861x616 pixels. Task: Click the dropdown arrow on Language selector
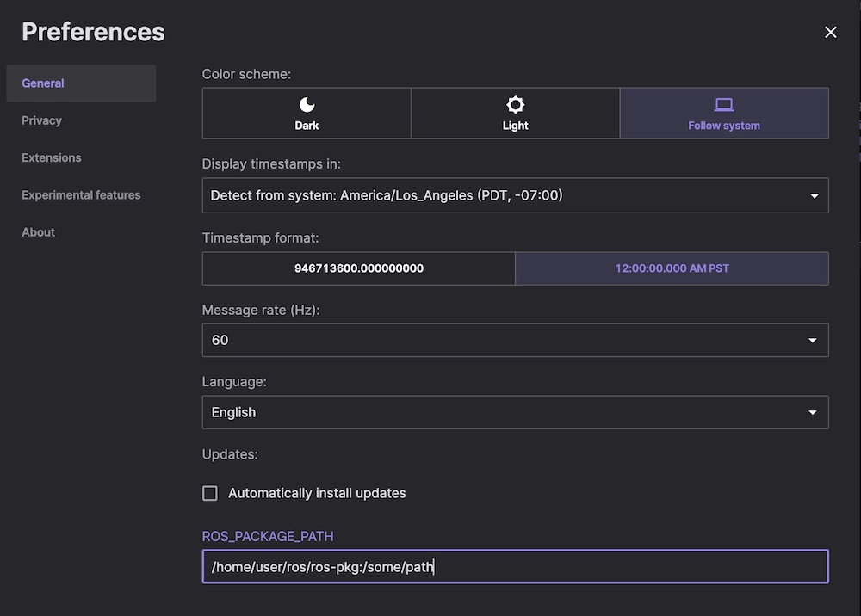814,413
